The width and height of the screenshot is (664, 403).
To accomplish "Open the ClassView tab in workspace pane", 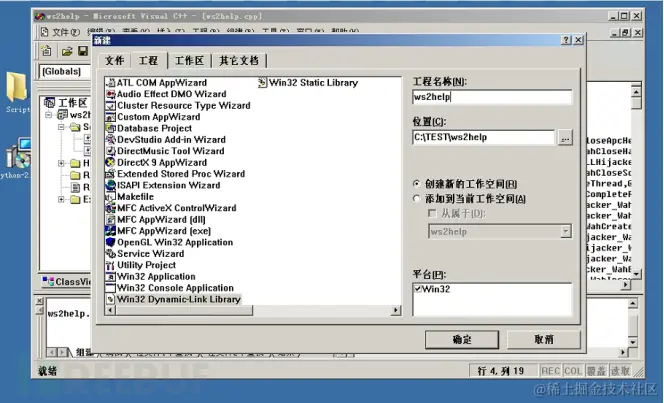I will [66, 282].
